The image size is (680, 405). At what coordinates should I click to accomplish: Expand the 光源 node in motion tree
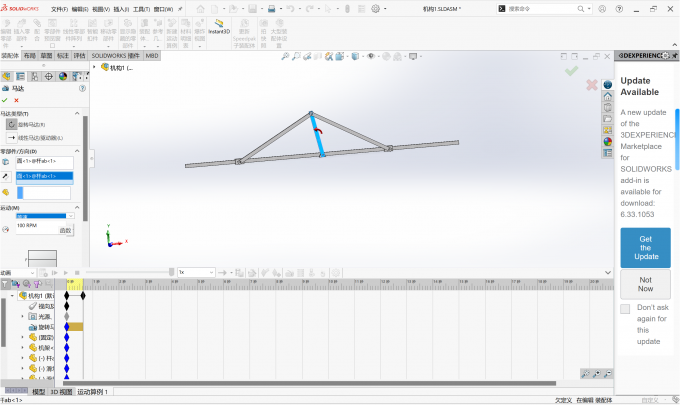click(23, 317)
